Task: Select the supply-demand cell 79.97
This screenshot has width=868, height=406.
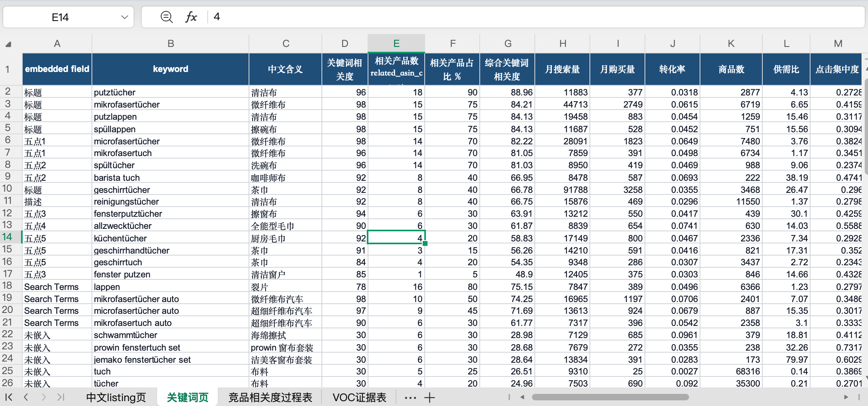Action: click(786, 359)
